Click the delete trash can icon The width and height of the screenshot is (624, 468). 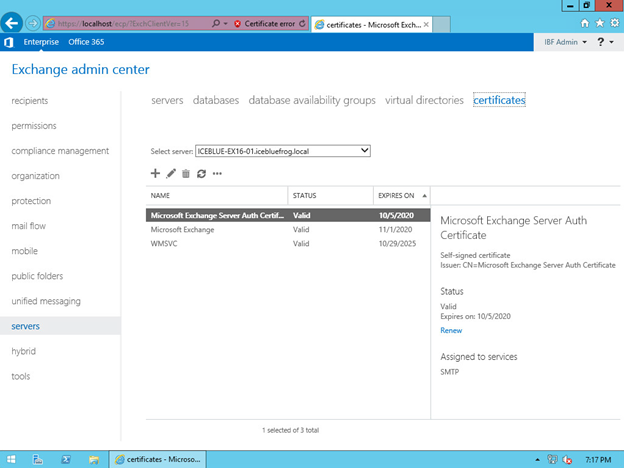[x=186, y=174]
